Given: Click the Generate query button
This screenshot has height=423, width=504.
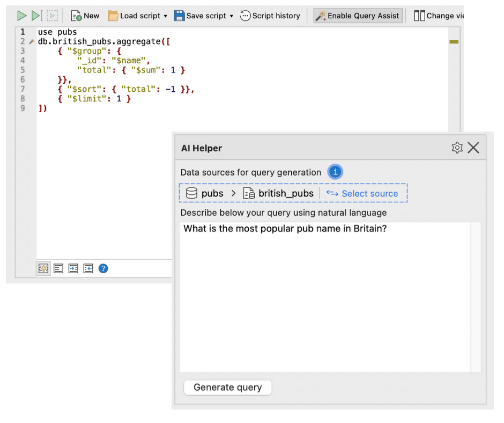Looking at the screenshot, I should [x=228, y=388].
